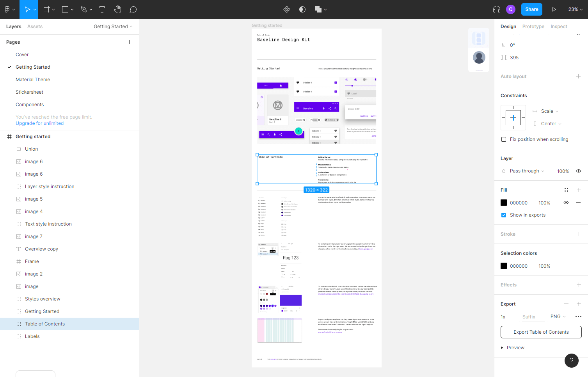
Task: Open the 23% zoom dropdown
Action: click(x=576, y=9)
